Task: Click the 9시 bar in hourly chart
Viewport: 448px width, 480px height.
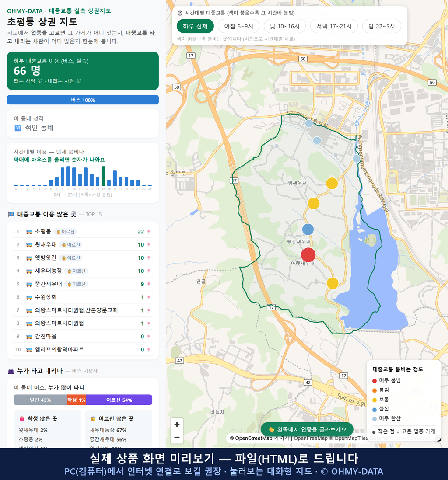Action: tap(68, 176)
